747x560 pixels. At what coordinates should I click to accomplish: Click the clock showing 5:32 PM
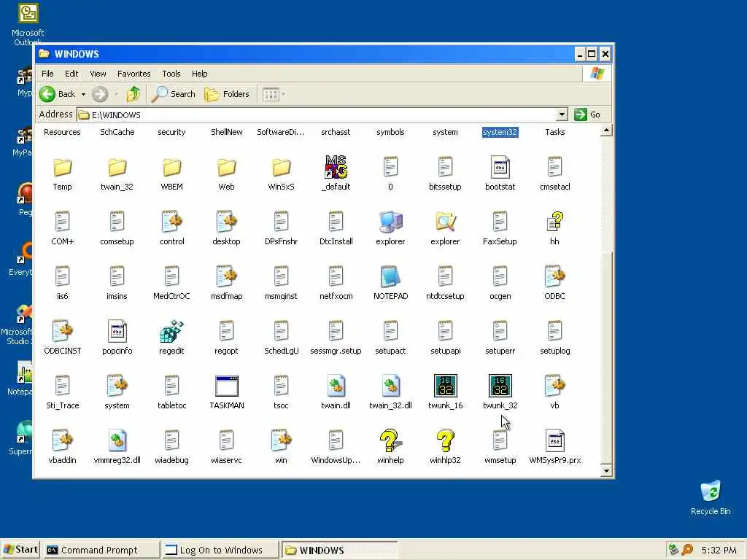[x=719, y=550]
